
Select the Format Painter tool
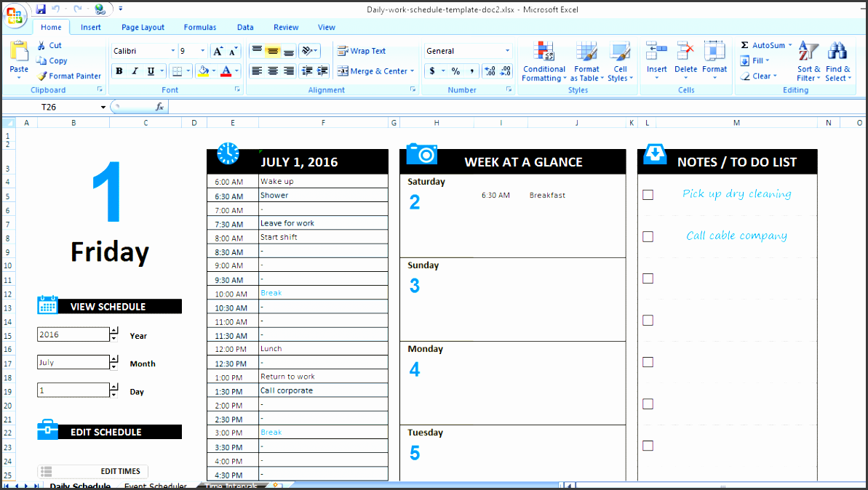pos(69,76)
